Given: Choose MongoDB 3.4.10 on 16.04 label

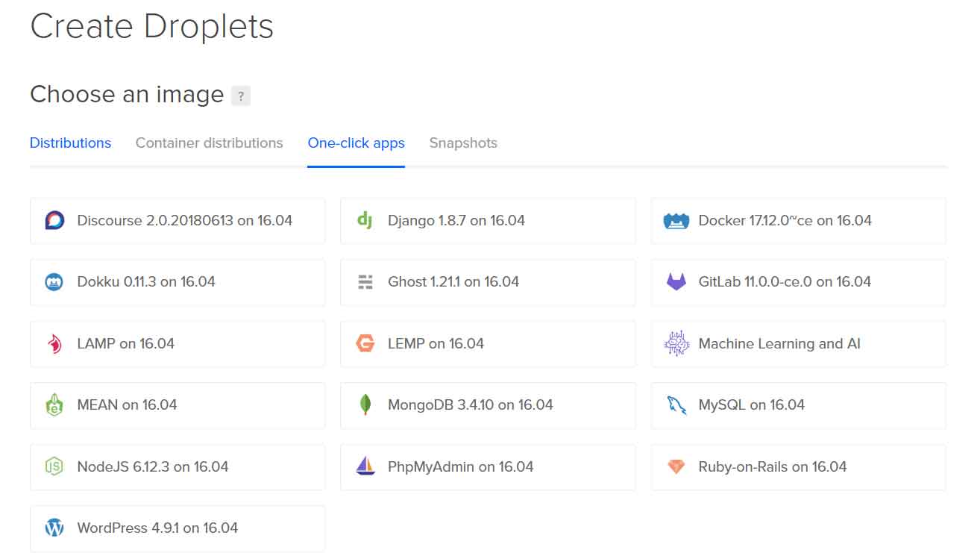Looking at the screenshot, I should 470,405.
